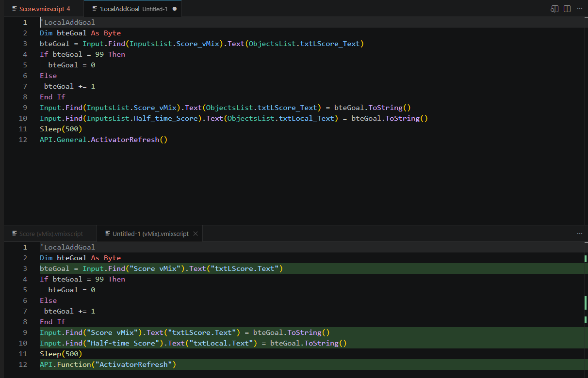Click 'Sleep(500)' in 'LocalAddGoal editor
This screenshot has height=378, width=588.
(61, 129)
